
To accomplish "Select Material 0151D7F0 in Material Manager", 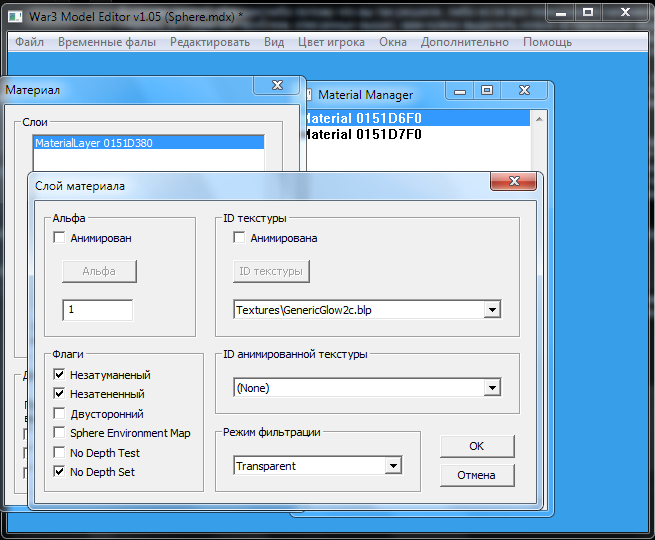I will click(418, 134).
